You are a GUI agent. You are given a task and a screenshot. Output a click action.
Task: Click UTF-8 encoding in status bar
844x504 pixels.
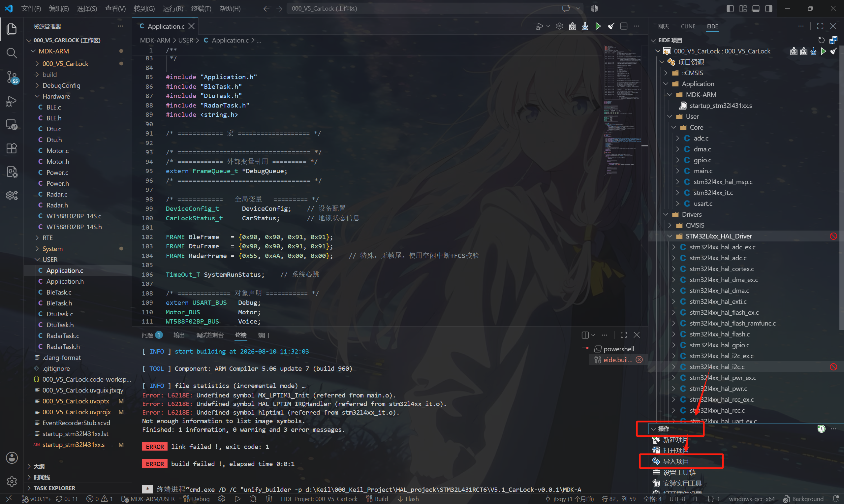(677, 499)
